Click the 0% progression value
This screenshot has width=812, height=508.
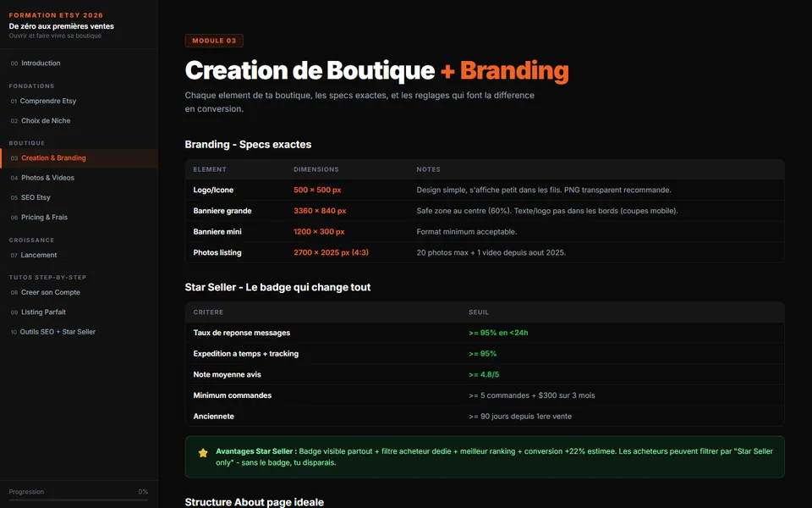click(x=144, y=491)
